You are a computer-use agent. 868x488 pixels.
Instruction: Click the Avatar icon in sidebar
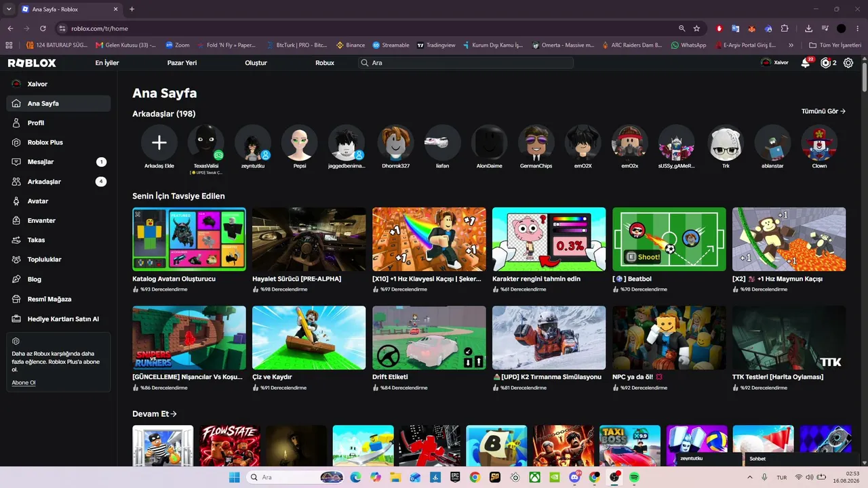[16, 201]
